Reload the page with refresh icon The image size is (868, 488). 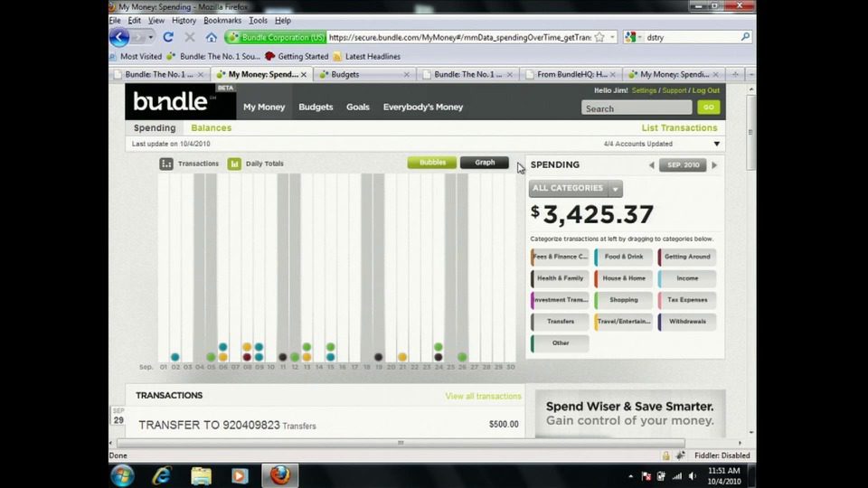pyautogui.click(x=168, y=37)
